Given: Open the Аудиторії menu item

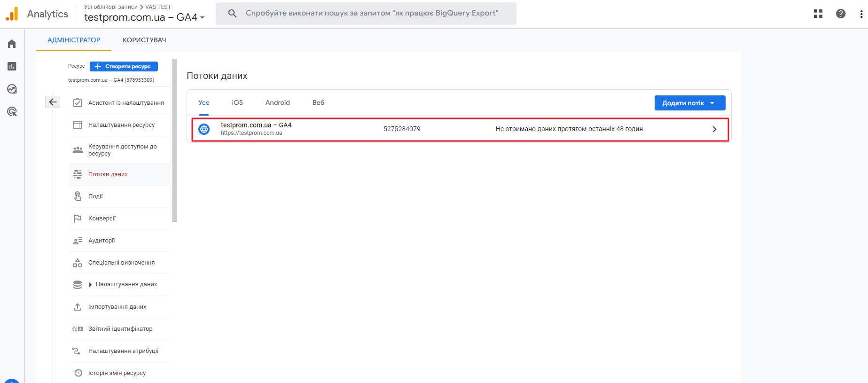Looking at the screenshot, I should coord(102,241).
